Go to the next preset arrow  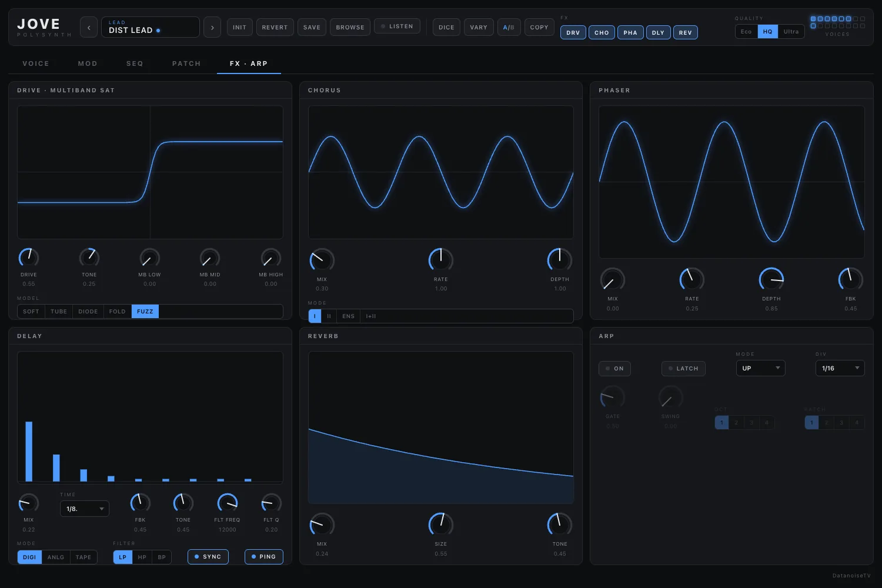[212, 27]
